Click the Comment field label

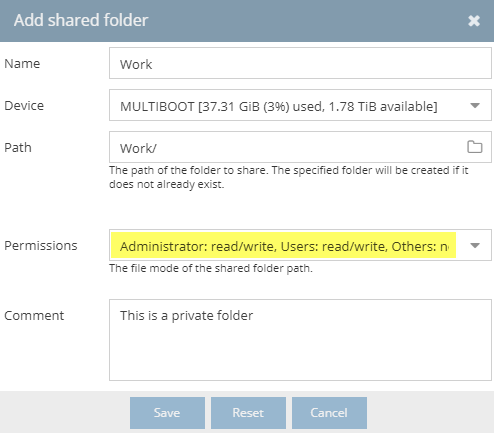[34, 315]
